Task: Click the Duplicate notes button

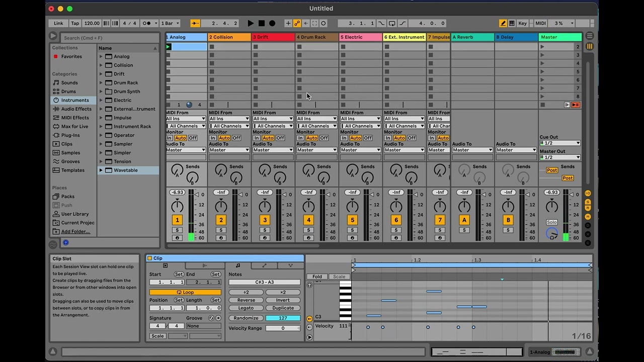Action: (x=283, y=308)
